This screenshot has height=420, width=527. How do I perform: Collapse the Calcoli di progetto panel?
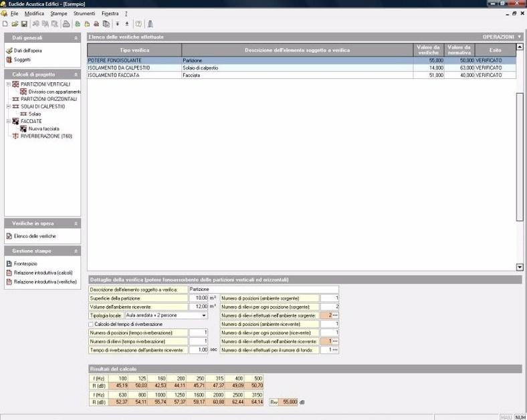click(x=76, y=74)
